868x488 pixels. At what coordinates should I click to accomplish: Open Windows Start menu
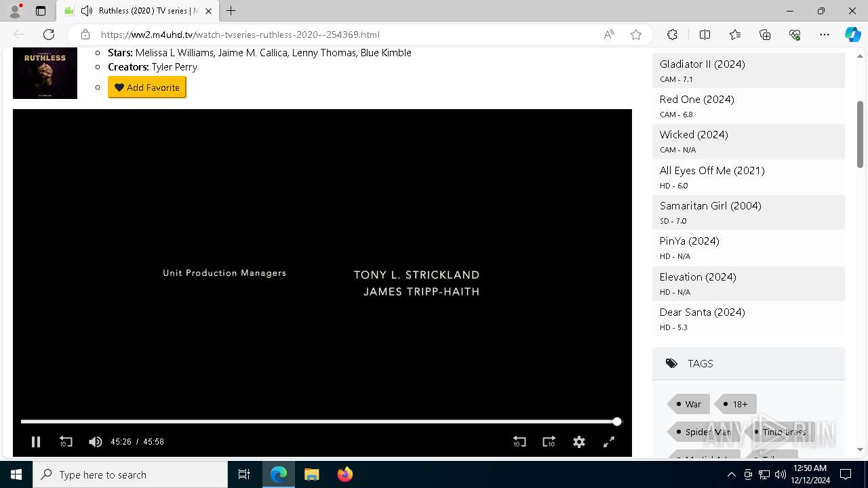point(16,474)
